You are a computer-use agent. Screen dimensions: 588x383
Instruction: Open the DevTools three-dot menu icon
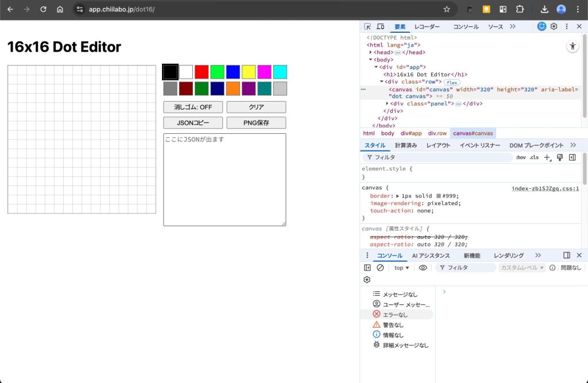[566, 26]
